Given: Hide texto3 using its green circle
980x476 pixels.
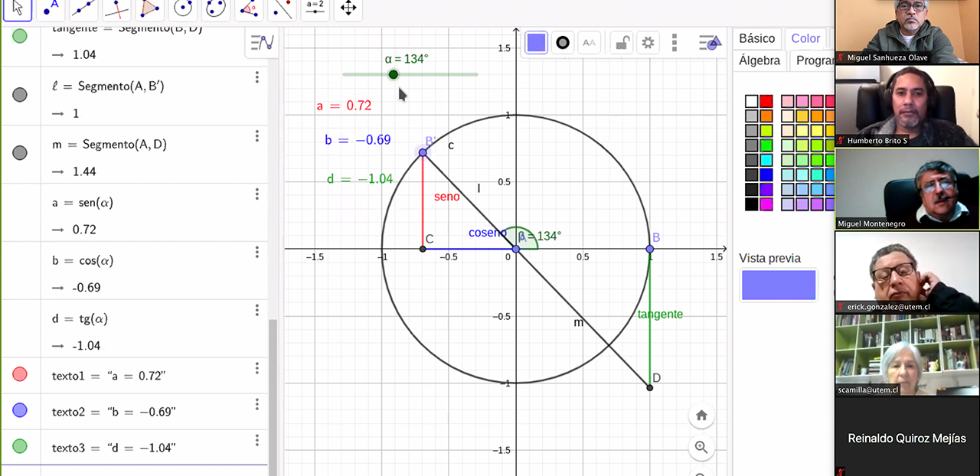Looking at the screenshot, I should (x=20, y=446).
